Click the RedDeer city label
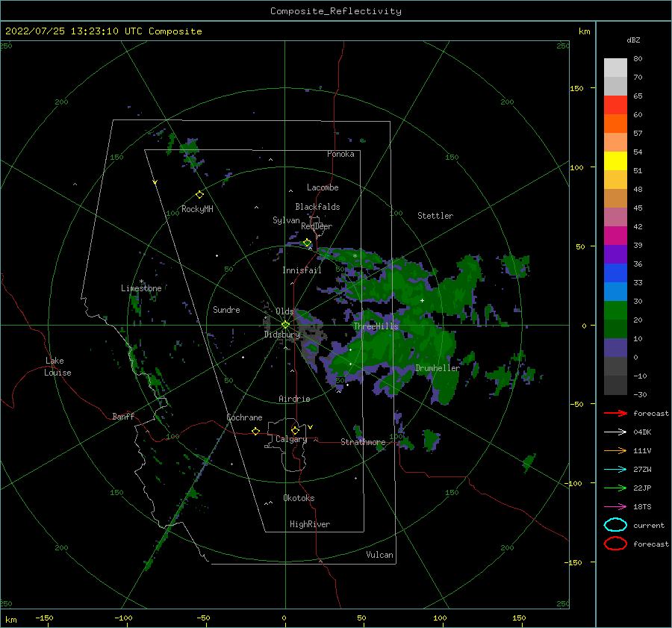 tap(317, 226)
